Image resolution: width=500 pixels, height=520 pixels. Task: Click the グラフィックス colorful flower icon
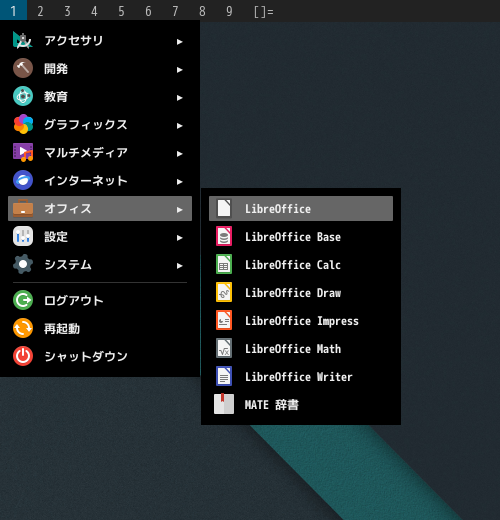23,124
